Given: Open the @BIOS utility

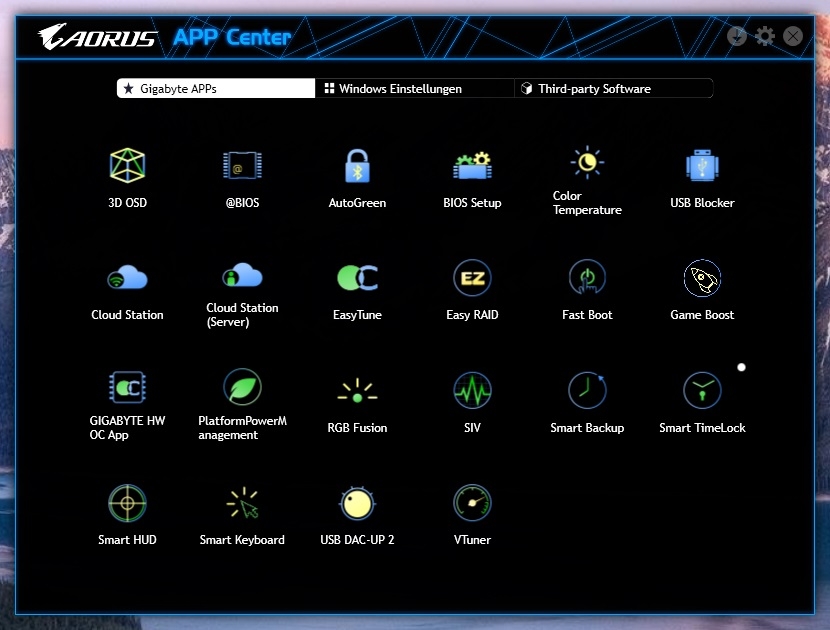Looking at the screenshot, I should pos(242,166).
